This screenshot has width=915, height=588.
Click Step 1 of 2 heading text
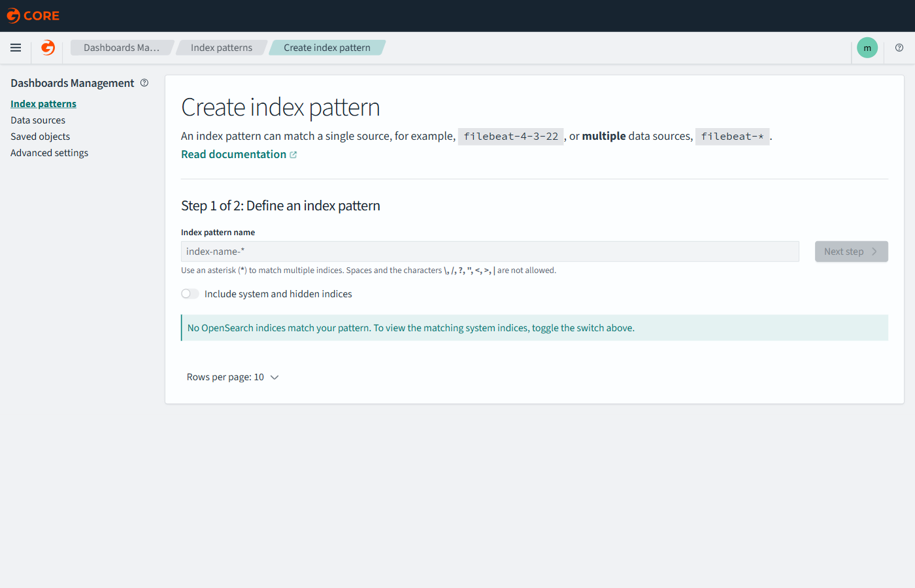point(280,206)
